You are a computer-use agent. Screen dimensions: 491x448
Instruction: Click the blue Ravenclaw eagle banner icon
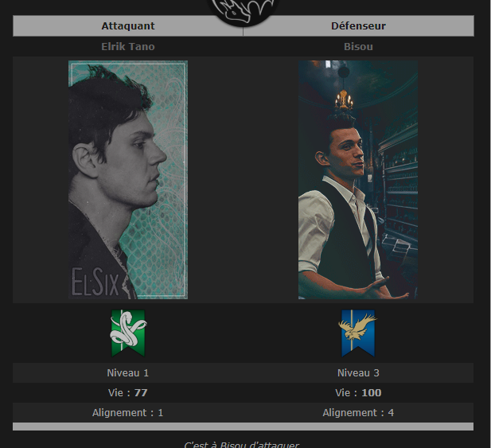(x=358, y=333)
